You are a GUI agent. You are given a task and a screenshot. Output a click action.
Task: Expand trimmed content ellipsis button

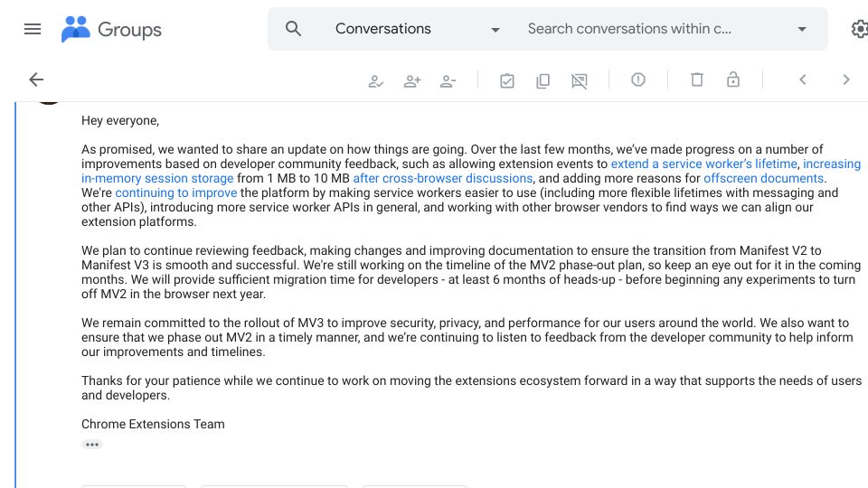pyautogui.click(x=92, y=445)
